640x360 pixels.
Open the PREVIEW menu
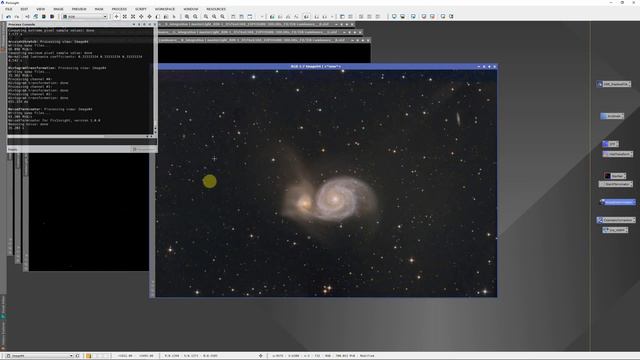tap(79, 9)
